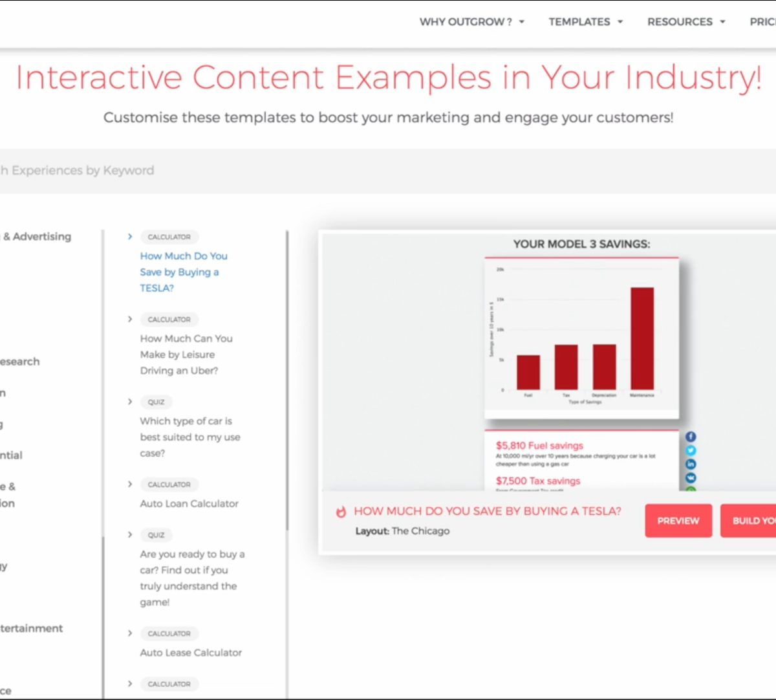Expand the Templates dropdown menu
This screenshot has height=700, width=776.
coord(585,22)
